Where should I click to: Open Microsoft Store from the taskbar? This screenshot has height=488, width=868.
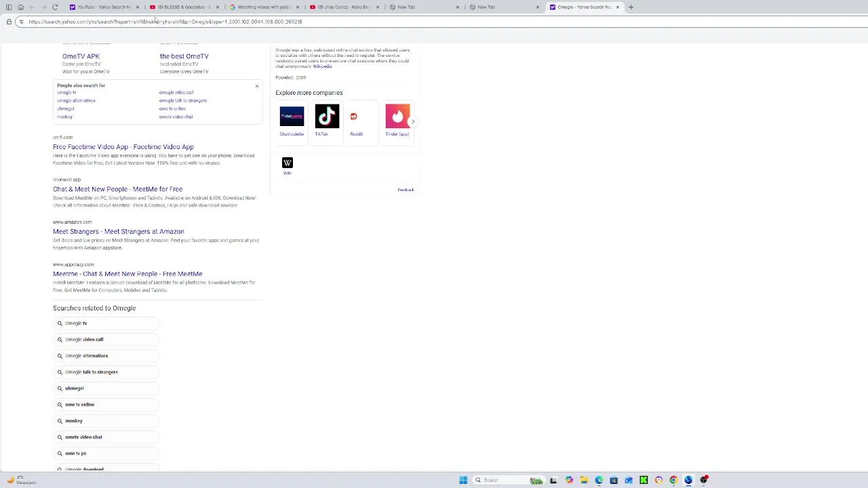click(614, 480)
